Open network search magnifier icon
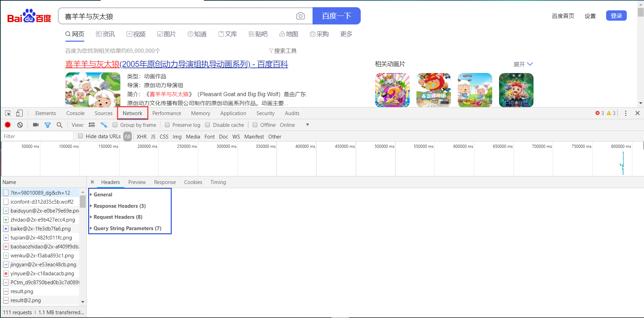The width and height of the screenshot is (644, 318). click(60, 125)
